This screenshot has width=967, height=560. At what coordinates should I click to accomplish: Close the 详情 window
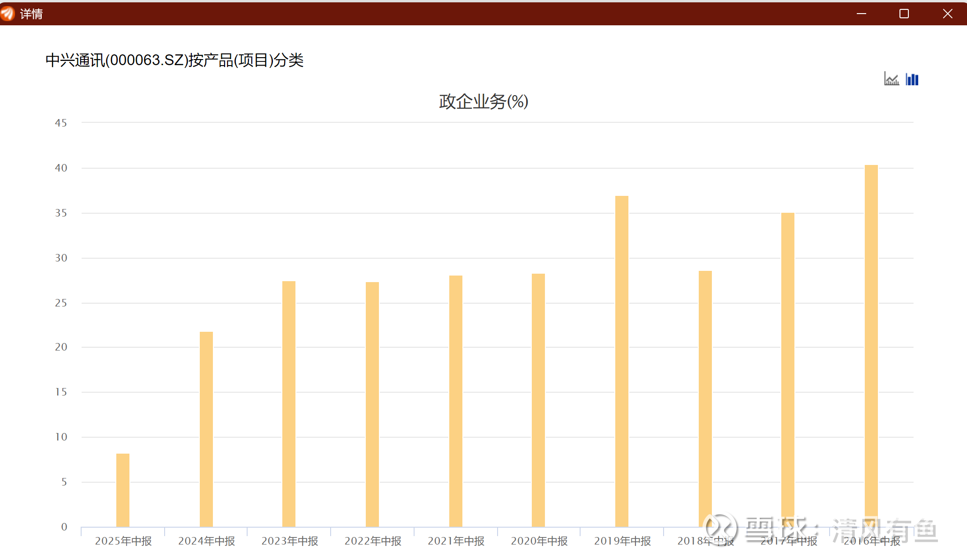(x=947, y=14)
